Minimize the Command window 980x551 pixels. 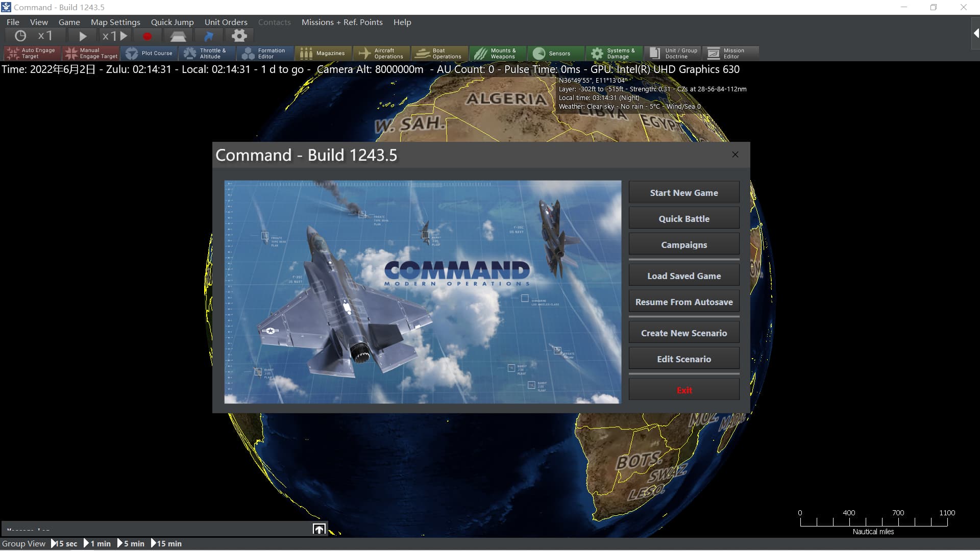coord(904,7)
